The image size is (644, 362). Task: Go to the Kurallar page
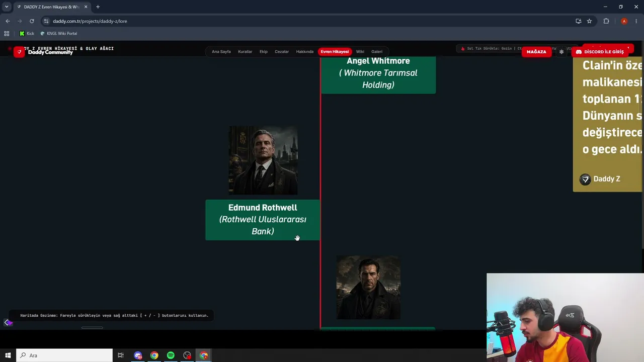[245, 52]
